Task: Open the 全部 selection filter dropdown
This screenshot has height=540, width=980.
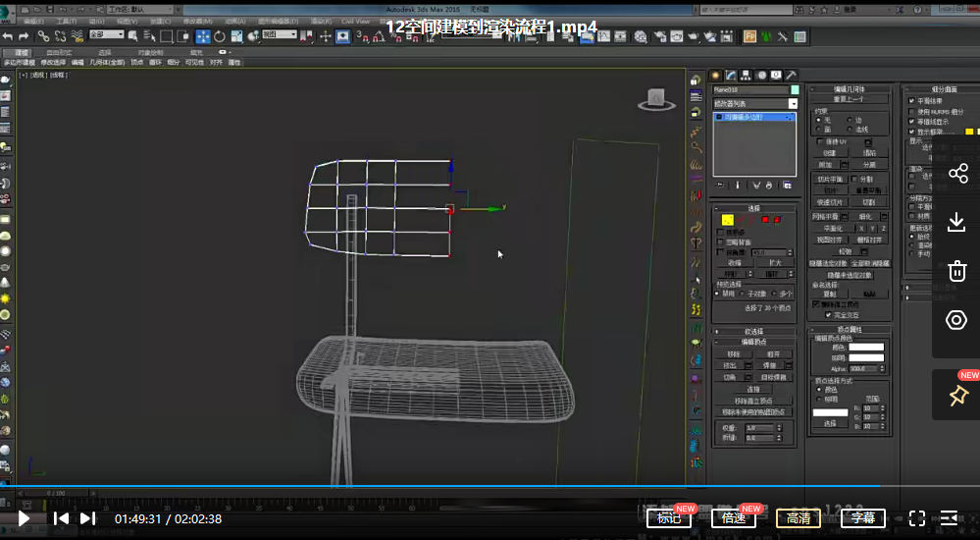Action: pyautogui.click(x=106, y=35)
